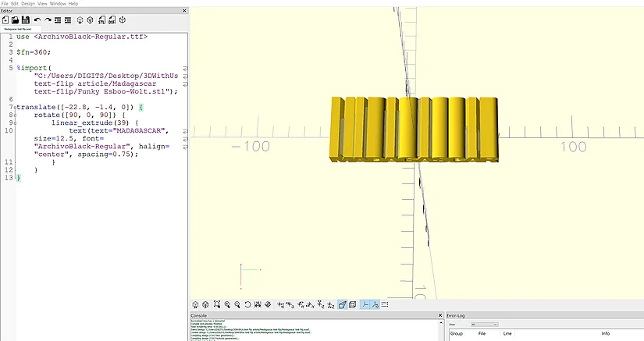
Task: Click the axis view icon right of diagonal cube
Action: click(280, 304)
